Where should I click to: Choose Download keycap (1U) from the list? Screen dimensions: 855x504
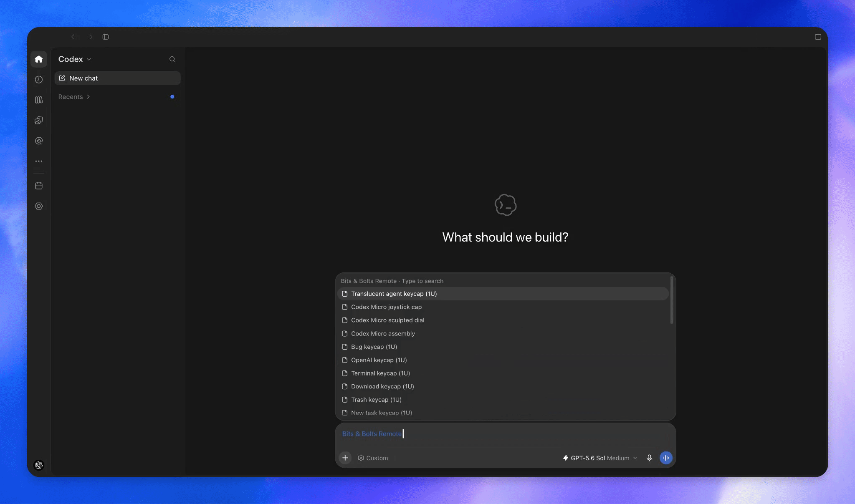pyautogui.click(x=503, y=387)
